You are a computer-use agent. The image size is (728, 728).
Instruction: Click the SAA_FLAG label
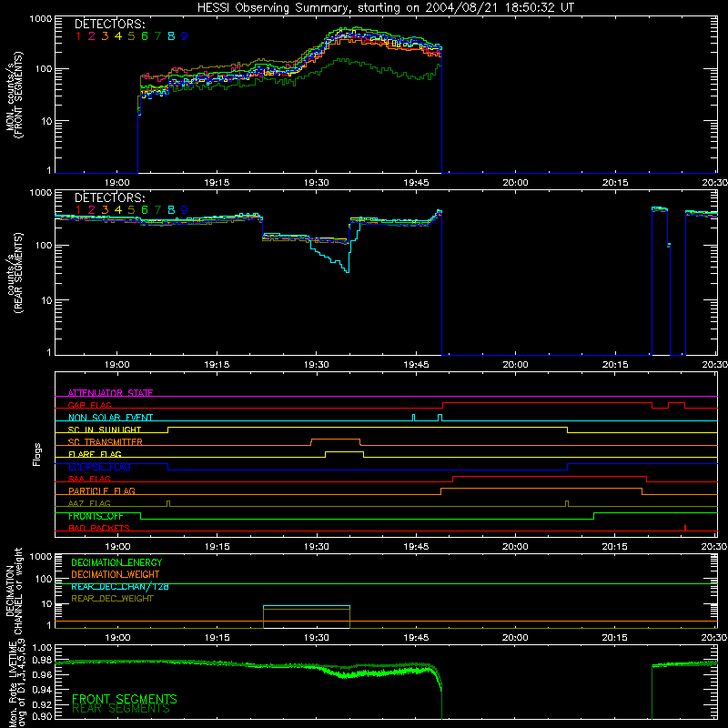pos(89,479)
